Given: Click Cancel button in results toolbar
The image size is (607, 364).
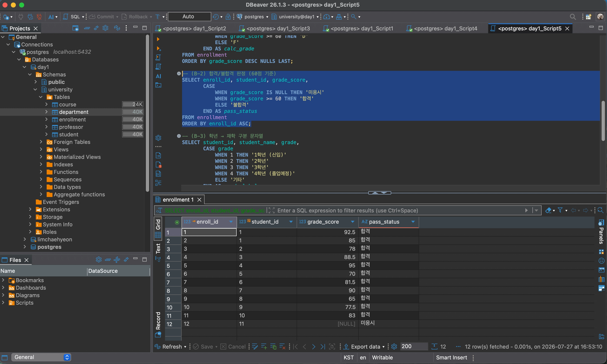Looking at the screenshot, I should pos(233,347).
